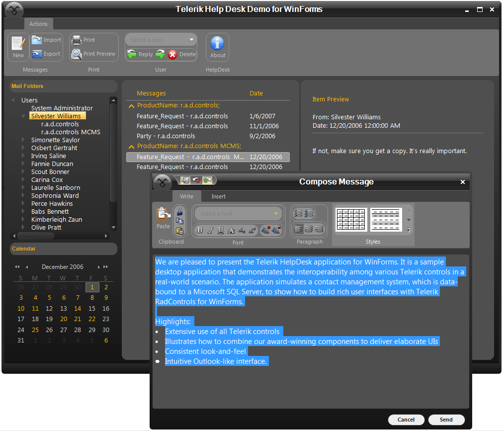Collapse the ProductName: r.a.d.controls; message group
Screen dimensions: 504x431
point(131,106)
